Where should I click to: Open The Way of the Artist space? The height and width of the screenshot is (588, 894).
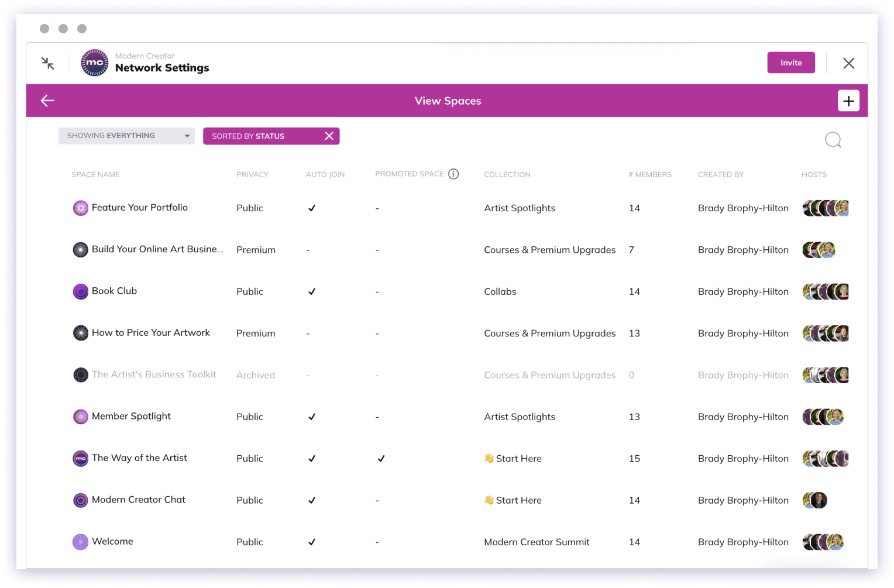click(139, 458)
